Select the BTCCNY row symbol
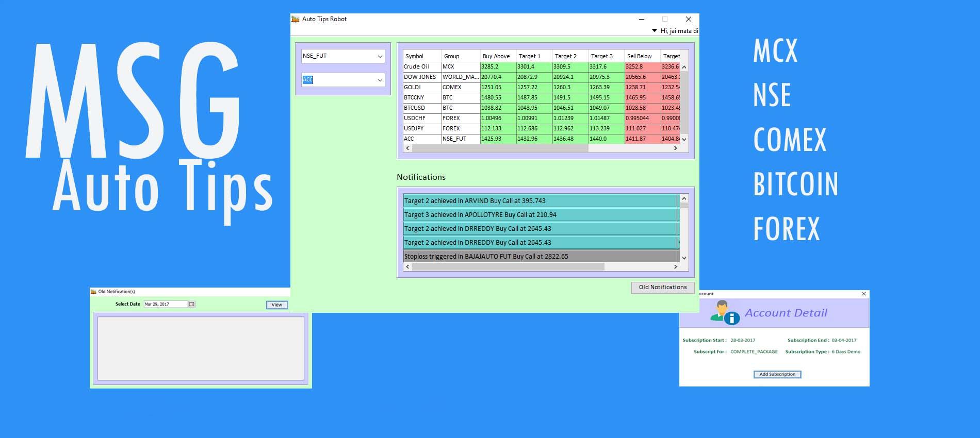This screenshot has width=980, height=438. pyautogui.click(x=422, y=98)
